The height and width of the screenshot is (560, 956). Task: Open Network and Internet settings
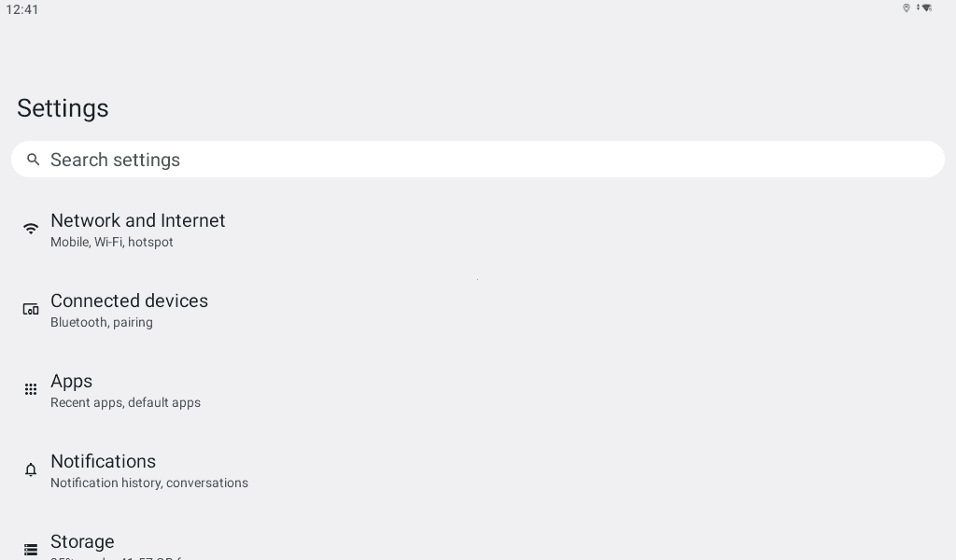pos(138,220)
